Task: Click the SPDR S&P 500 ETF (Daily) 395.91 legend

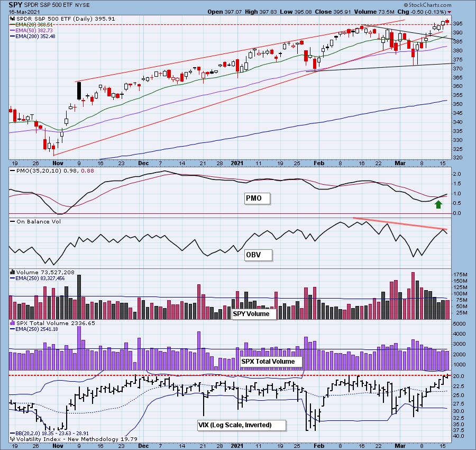Action: tap(66, 19)
